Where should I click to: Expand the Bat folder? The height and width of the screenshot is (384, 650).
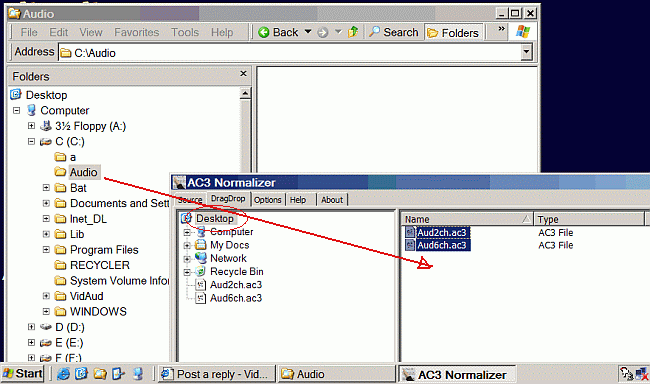(46, 188)
